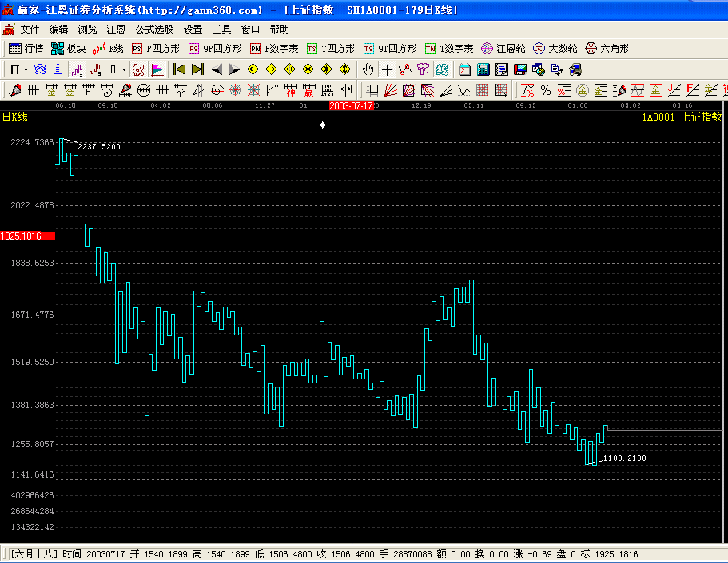The height and width of the screenshot is (563, 728).
Task: Open the 公式选股 menu
Action: pyautogui.click(x=154, y=29)
